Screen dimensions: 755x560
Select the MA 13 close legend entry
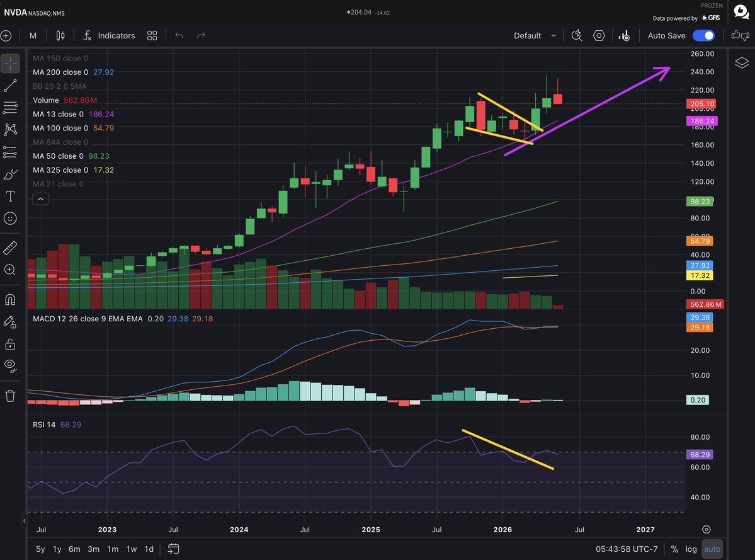coord(73,114)
